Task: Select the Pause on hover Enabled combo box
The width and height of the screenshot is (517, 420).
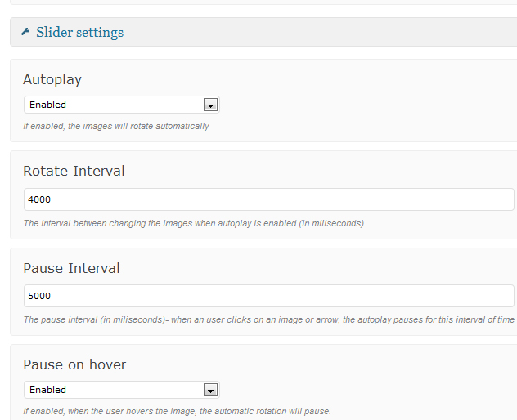Action: coord(122,390)
